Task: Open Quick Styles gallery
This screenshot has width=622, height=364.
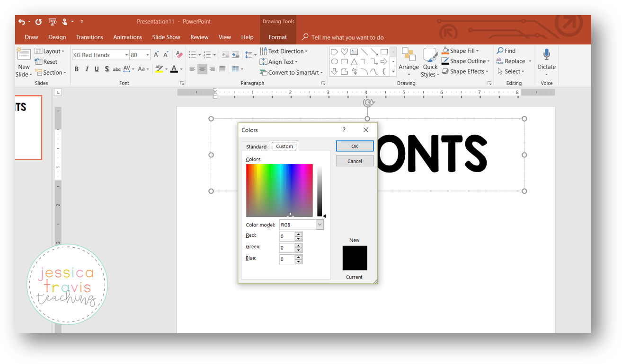Action: pos(430,62)
